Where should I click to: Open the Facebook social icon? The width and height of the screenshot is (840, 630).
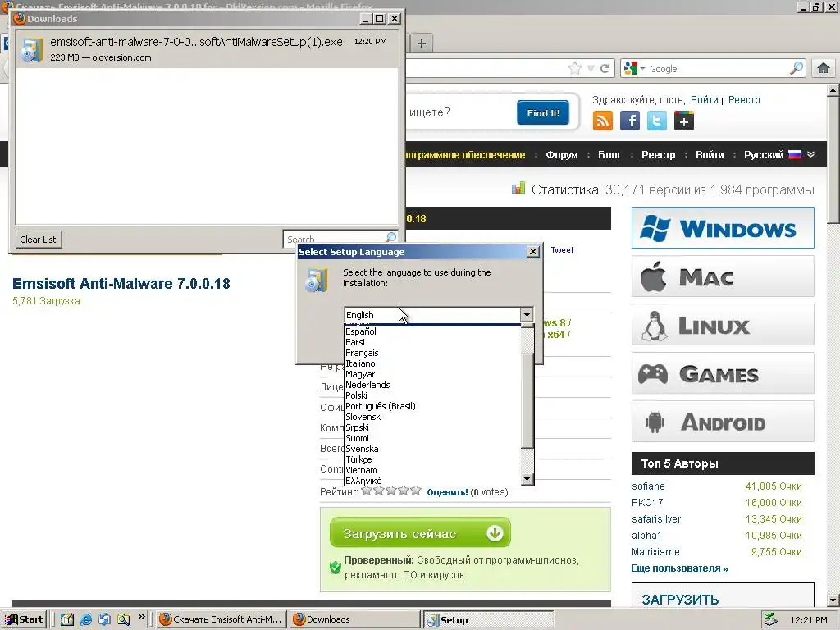[630, 121]
